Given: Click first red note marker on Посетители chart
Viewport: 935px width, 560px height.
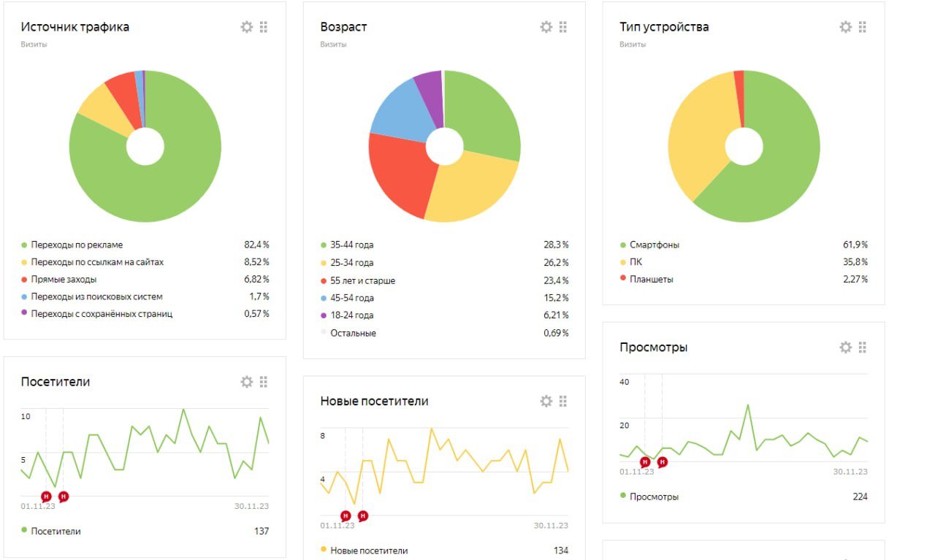Looking at the screenshot, I should pyautogui.click(x=47, y=496).
